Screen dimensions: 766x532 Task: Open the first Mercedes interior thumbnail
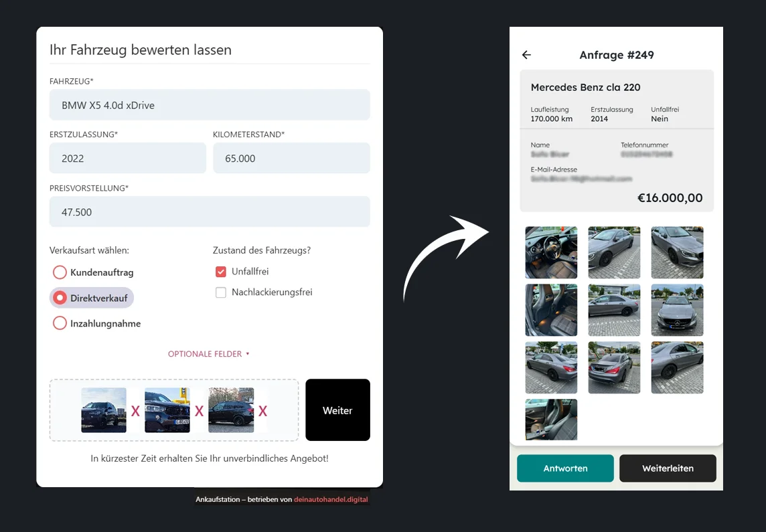click(x=551, y=252)
